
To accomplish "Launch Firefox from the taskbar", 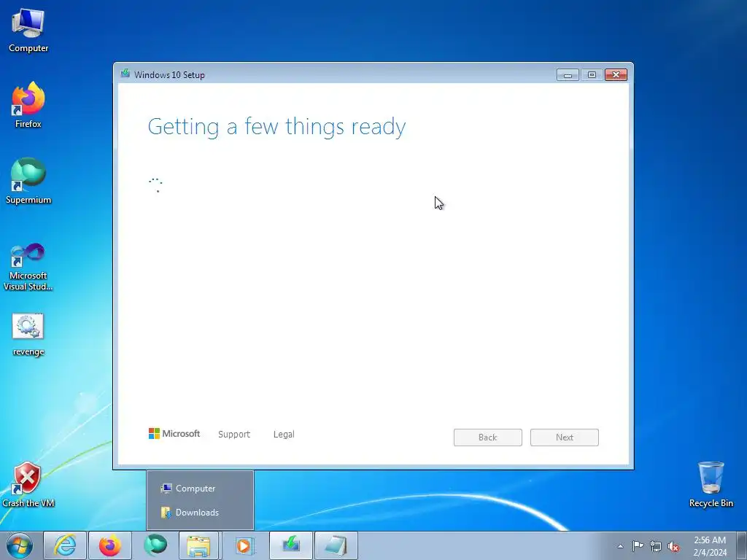I will point(109,545).
